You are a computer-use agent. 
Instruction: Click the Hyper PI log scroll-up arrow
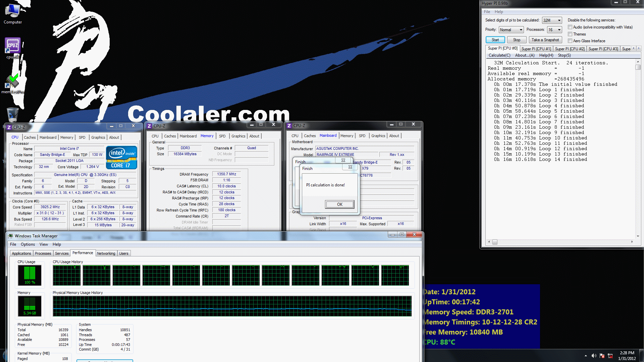pyautogui.click(x=638, y=62)
